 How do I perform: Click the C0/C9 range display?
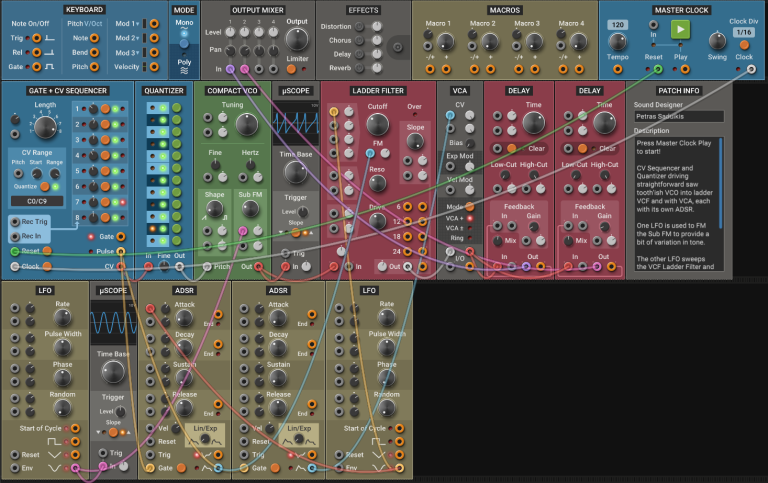37,201
